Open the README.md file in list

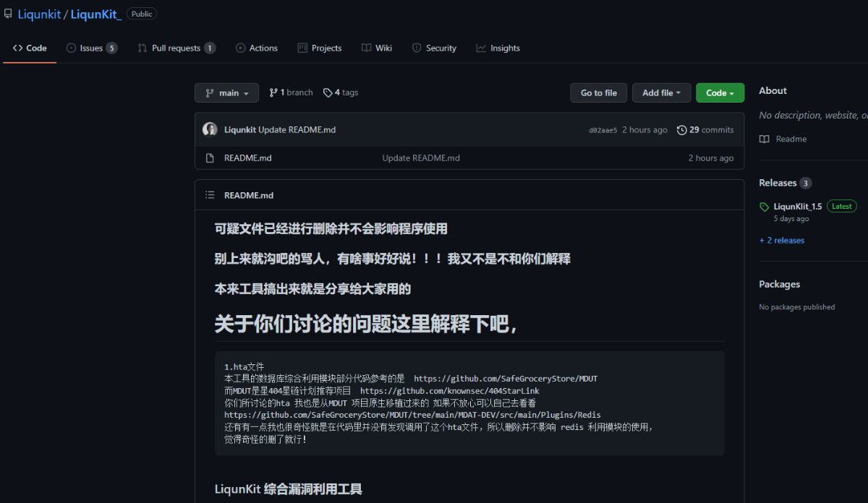pyautogui.click(x=248, y=158)
